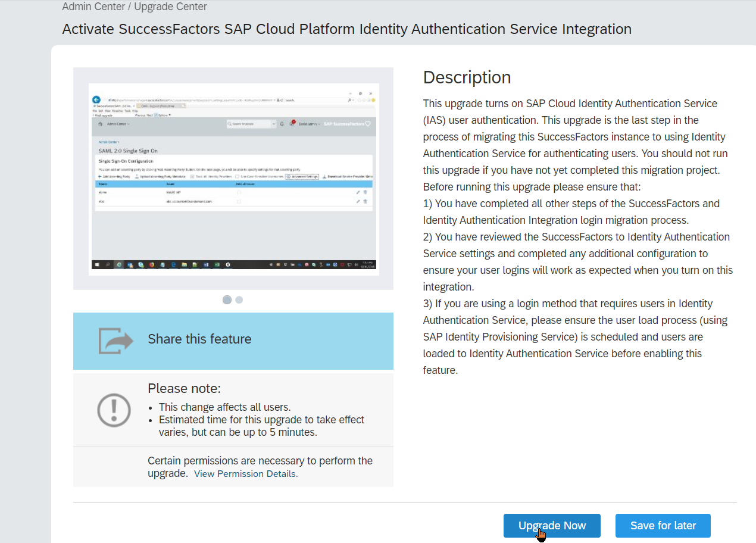
Task: Click the text 'This change affects all users.'
Action: [x=224, y=407]
